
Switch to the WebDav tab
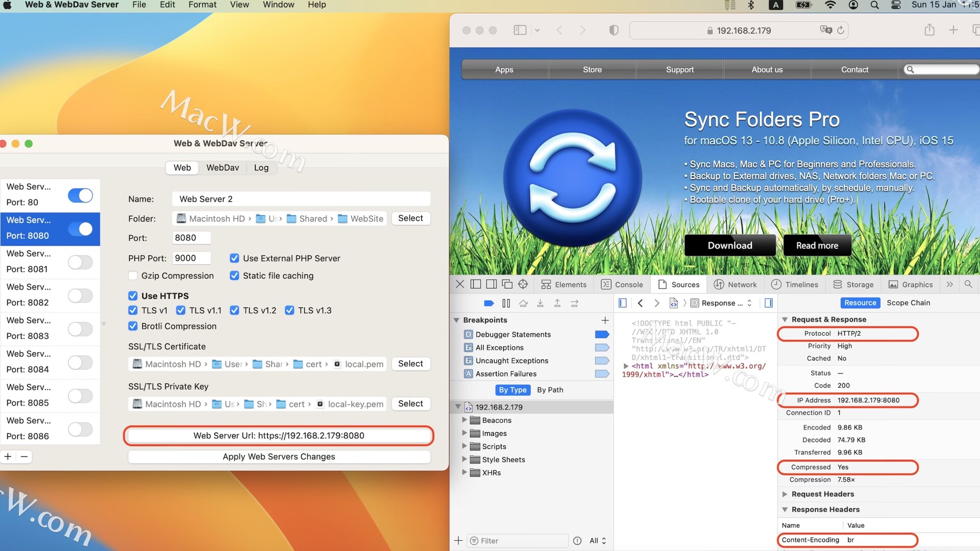(223, 168)
